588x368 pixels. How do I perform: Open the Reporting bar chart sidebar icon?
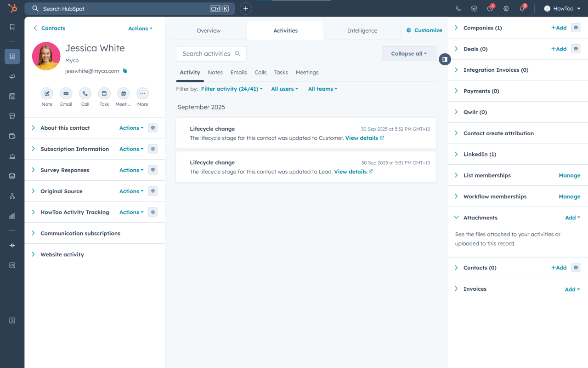point(12,216)
